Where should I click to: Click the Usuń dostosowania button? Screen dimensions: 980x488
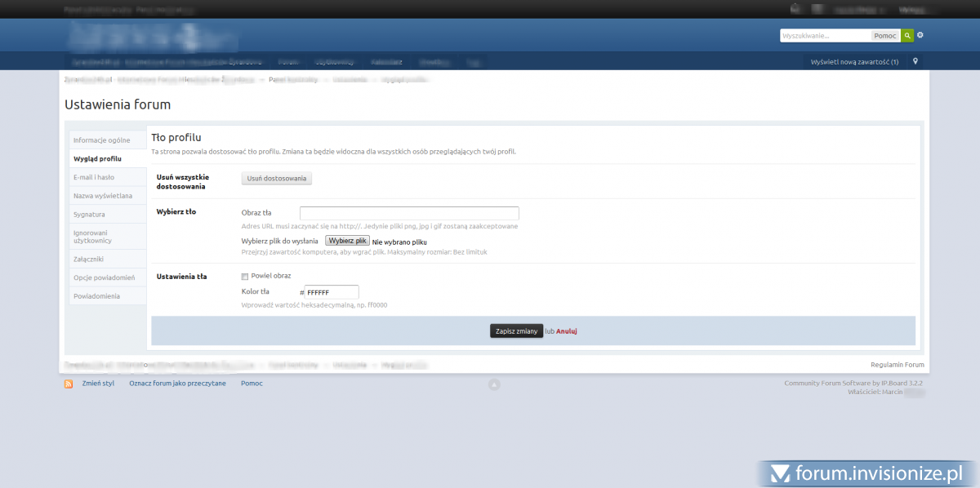click(x=277, y=178)
